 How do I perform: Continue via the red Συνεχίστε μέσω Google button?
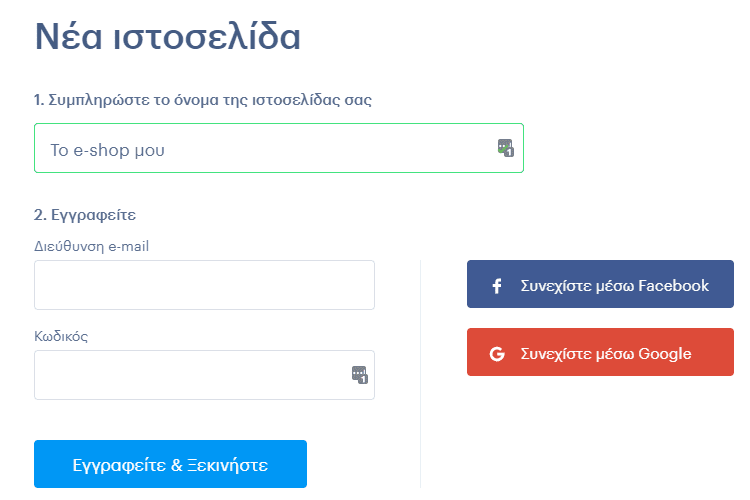click(x=600, y=352)
